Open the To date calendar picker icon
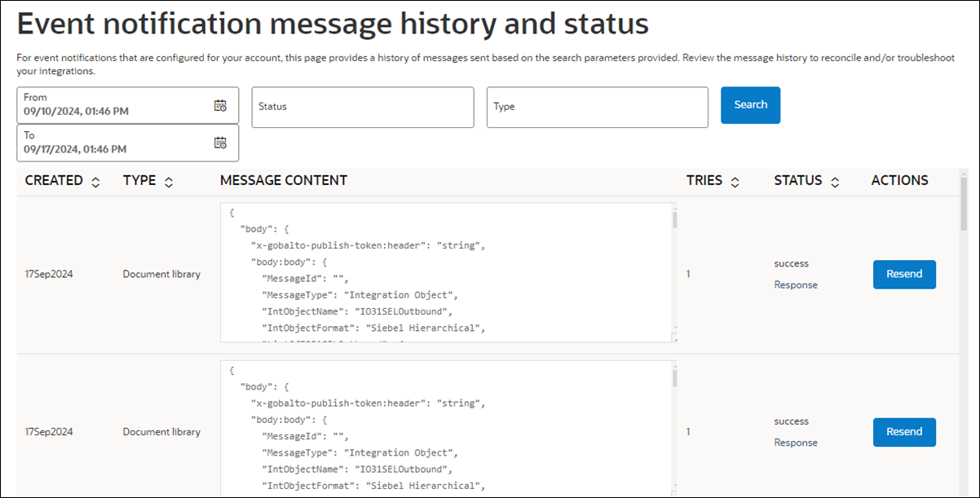This screenshot has height=498, width=980. point(220,143)
